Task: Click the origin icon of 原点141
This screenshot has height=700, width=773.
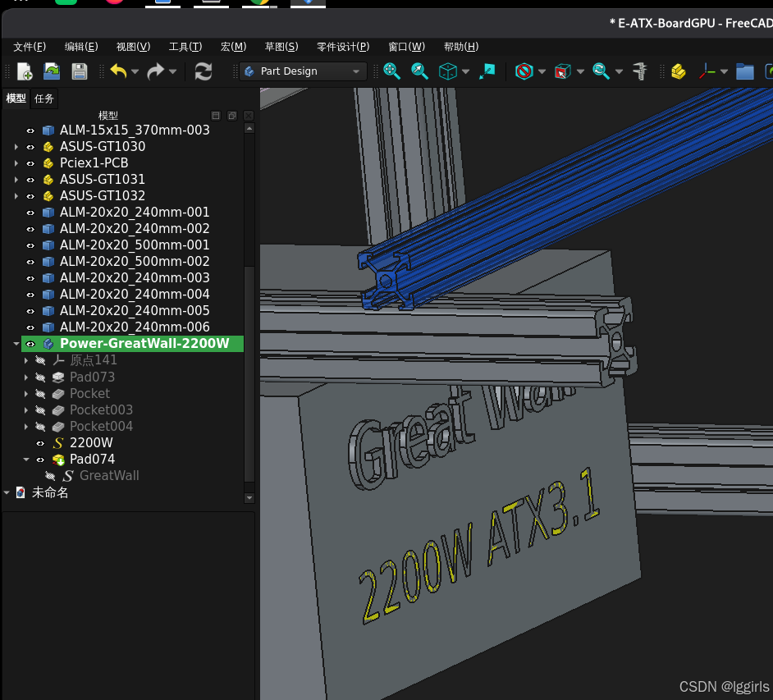Action: point(58,360)
